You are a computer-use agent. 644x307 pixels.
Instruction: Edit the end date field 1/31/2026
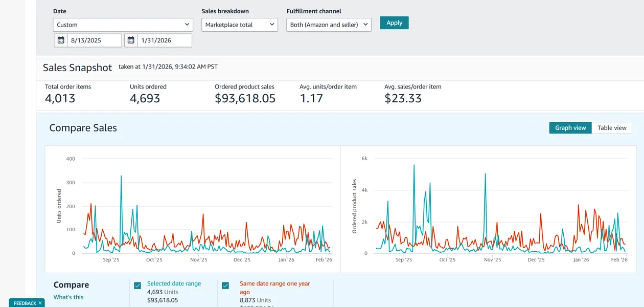click(165, 40)
